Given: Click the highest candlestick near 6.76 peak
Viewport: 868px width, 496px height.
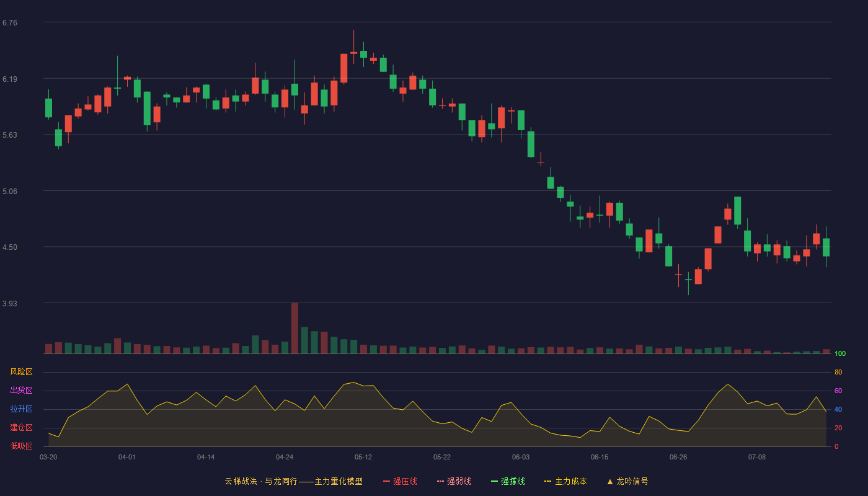Looking at the screenshot, I should point(353,47).
